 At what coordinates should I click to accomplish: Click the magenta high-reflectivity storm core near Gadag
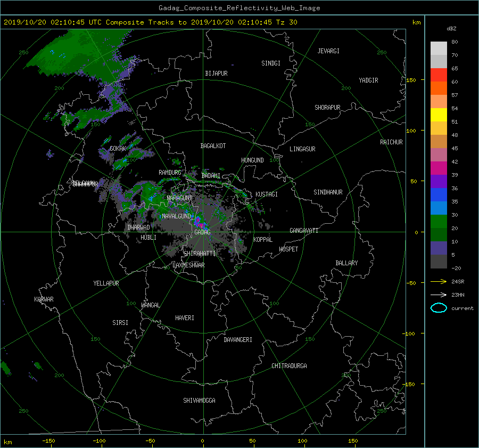click(x=200, y=223)
